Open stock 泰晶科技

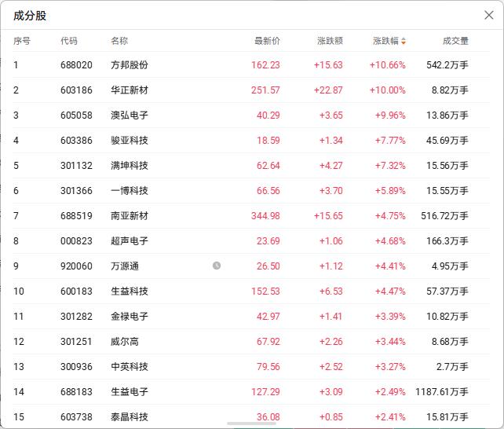[130, 416]
